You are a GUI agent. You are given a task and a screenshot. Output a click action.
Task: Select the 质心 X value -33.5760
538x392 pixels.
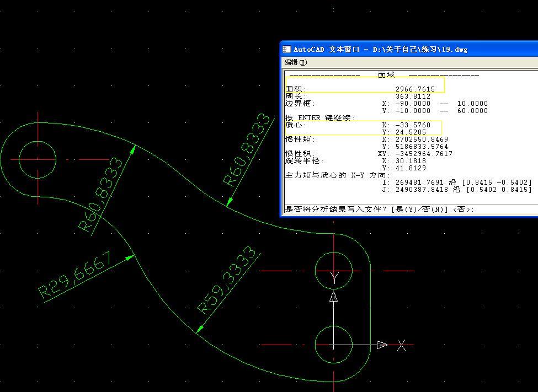pos(413,125)
